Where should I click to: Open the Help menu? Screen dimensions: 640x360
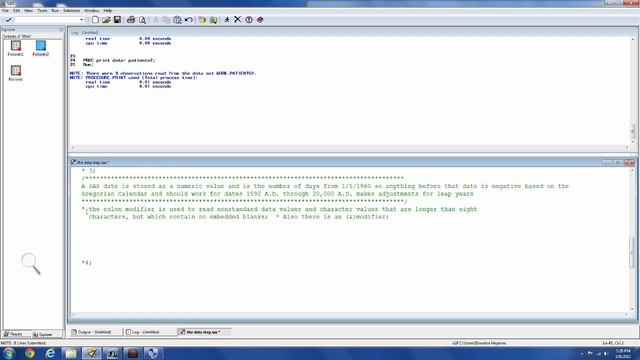pos(108,10)
